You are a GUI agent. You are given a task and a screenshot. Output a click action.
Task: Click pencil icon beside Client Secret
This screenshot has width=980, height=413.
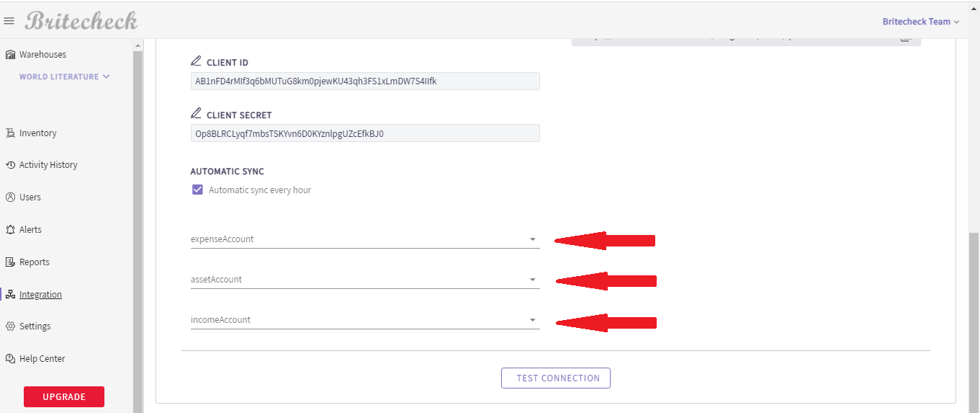click(x=196, y=114)
